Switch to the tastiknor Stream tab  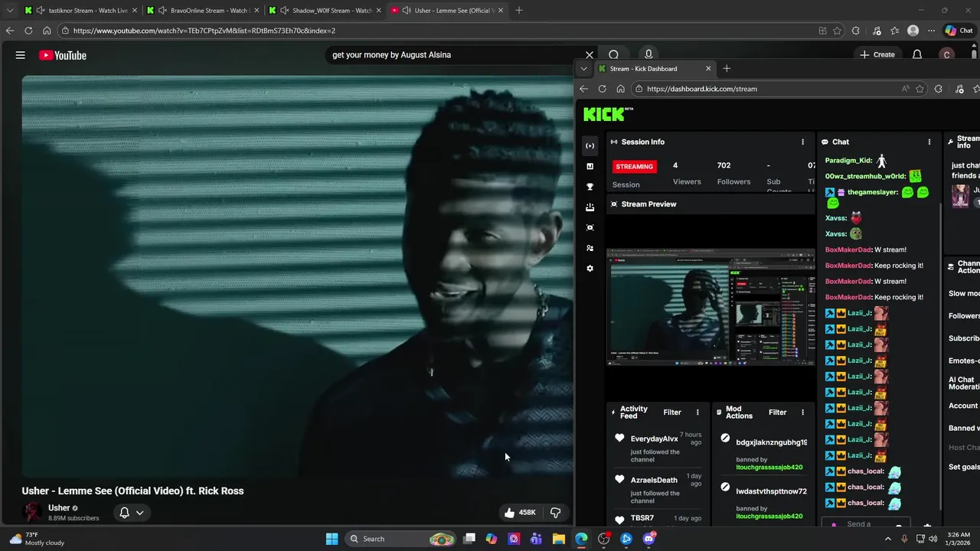80,11
